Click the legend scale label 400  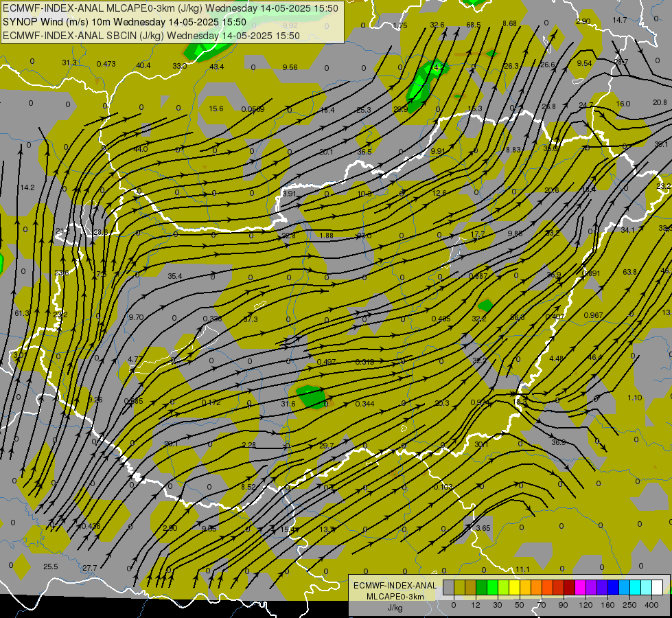pos(651,605)
